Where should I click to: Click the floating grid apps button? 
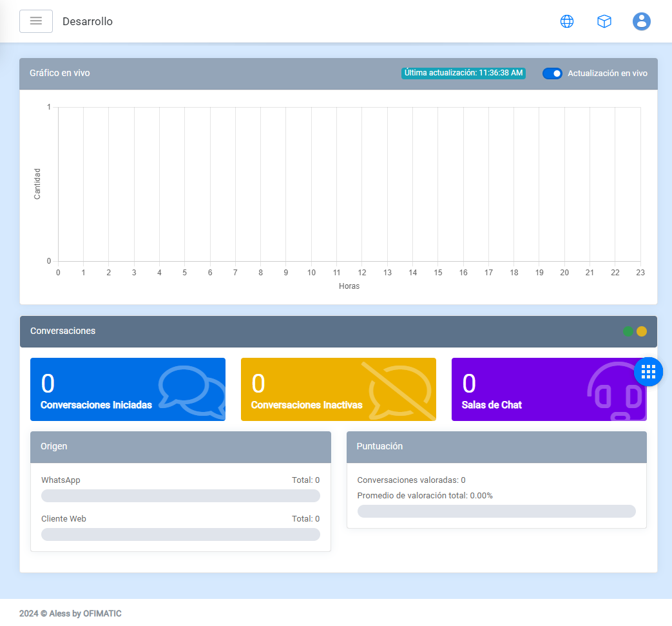(x=648, y=371)
